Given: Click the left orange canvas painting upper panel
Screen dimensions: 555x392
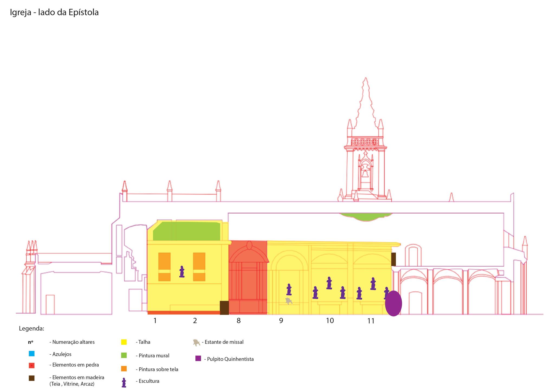Looking at the screenshot, I should click(x=164, y=261).
